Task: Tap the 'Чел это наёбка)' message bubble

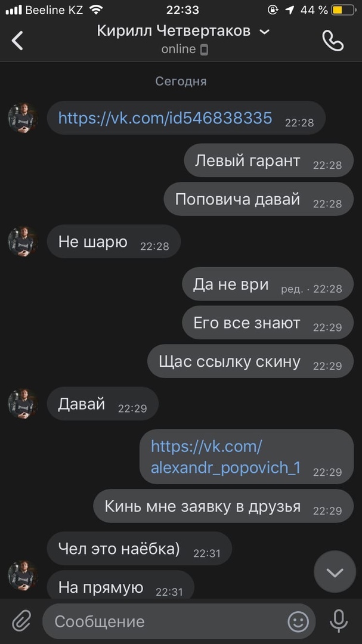Action: [x=140, y=549]
